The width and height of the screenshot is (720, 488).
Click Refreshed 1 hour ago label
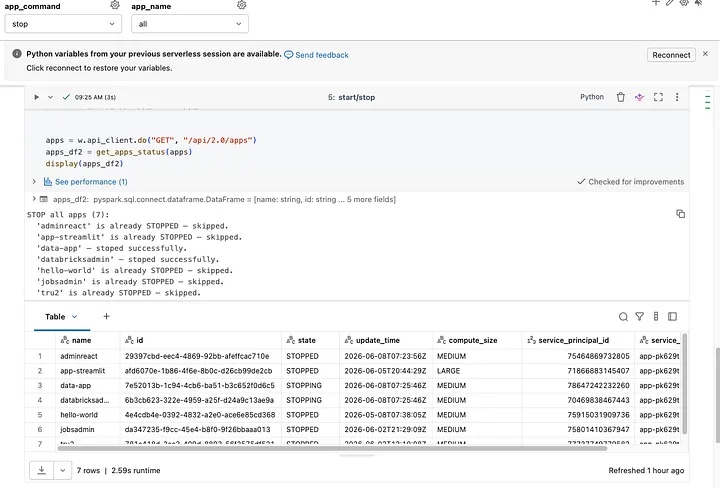tap(646, 471)
